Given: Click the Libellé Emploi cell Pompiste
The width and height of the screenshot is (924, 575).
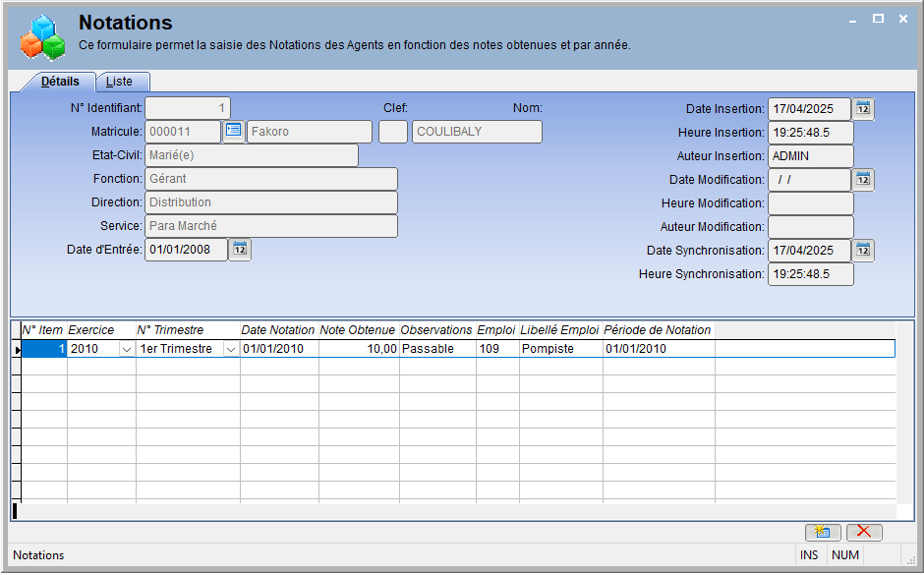Looking at the screenshot, I should [561, 349].
